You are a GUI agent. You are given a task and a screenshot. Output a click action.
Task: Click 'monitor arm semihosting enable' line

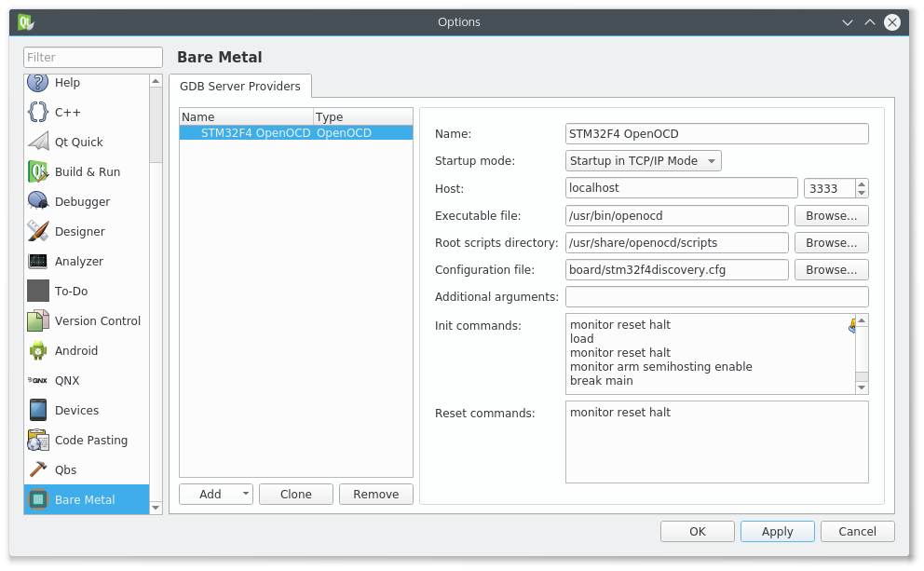pyautogui.click(x=660, y=366)
